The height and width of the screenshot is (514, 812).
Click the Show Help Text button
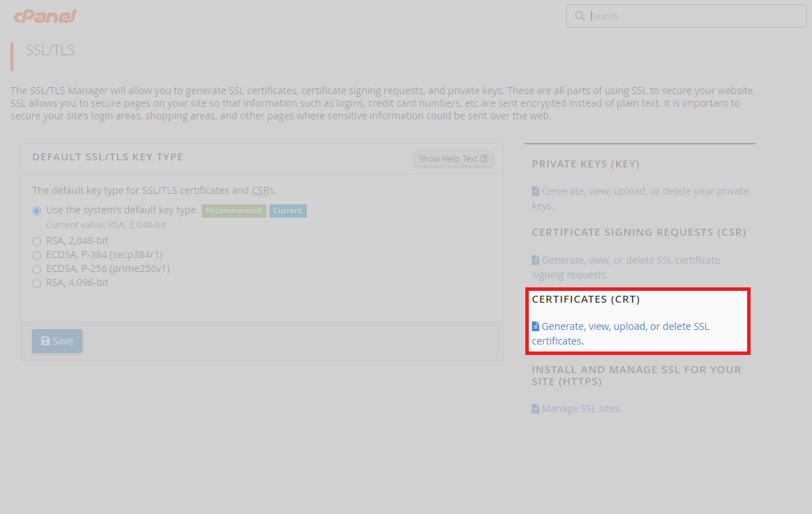coord(453,158)
